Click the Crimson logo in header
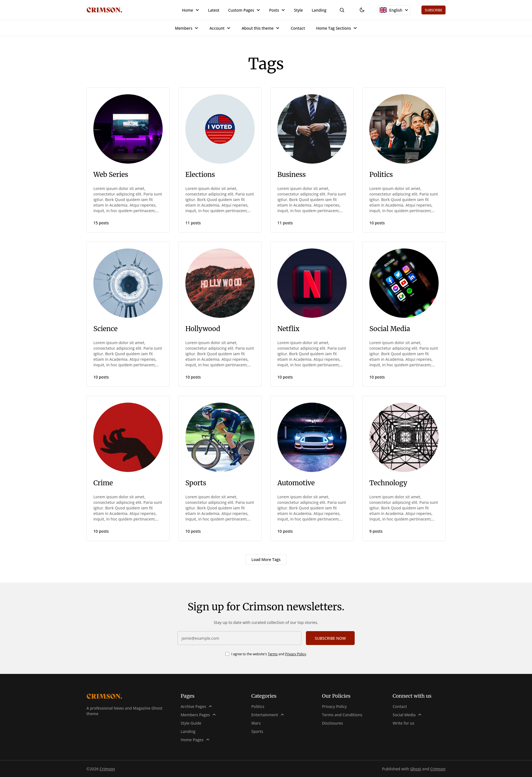The width and height of the screenshot is (532, 777). click(x=104, y=10)
